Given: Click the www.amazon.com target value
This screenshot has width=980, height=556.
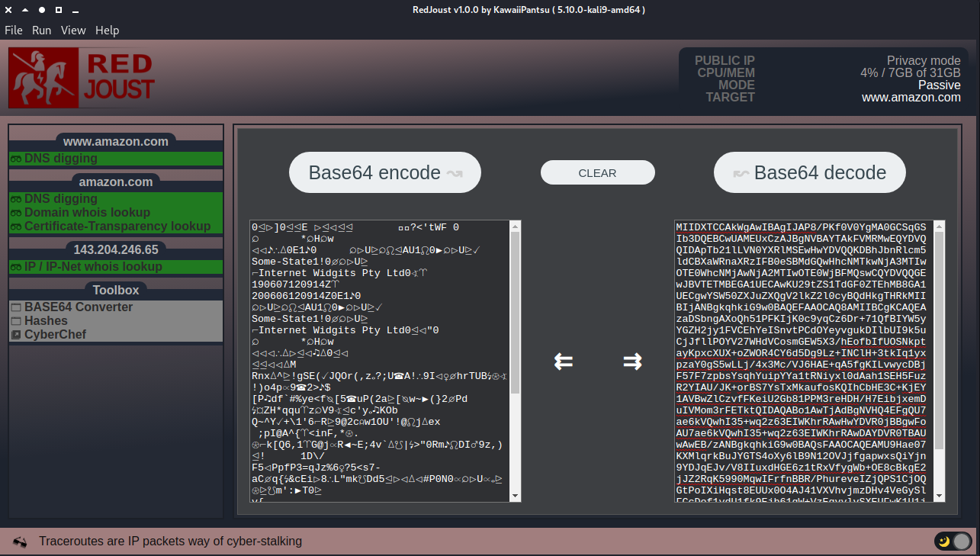Looking at the screenshot, I should (x=911, y=98).
